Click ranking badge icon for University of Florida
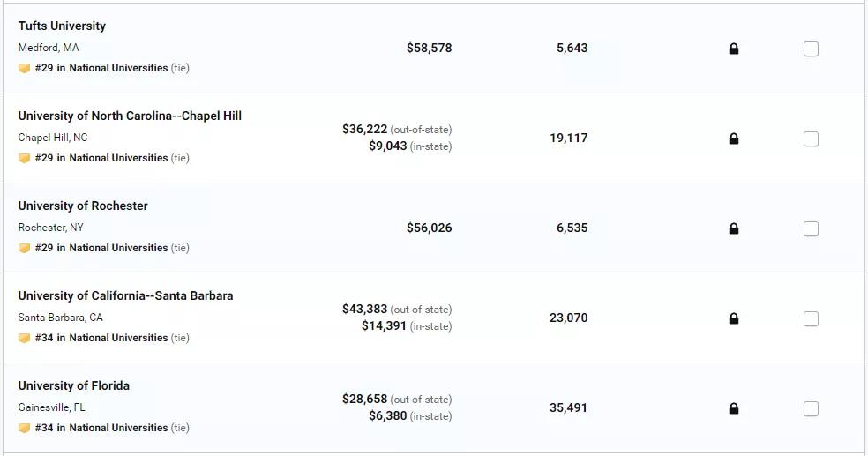Image resolution: width=868 pixels, height=456 pixels. [24, 428]
